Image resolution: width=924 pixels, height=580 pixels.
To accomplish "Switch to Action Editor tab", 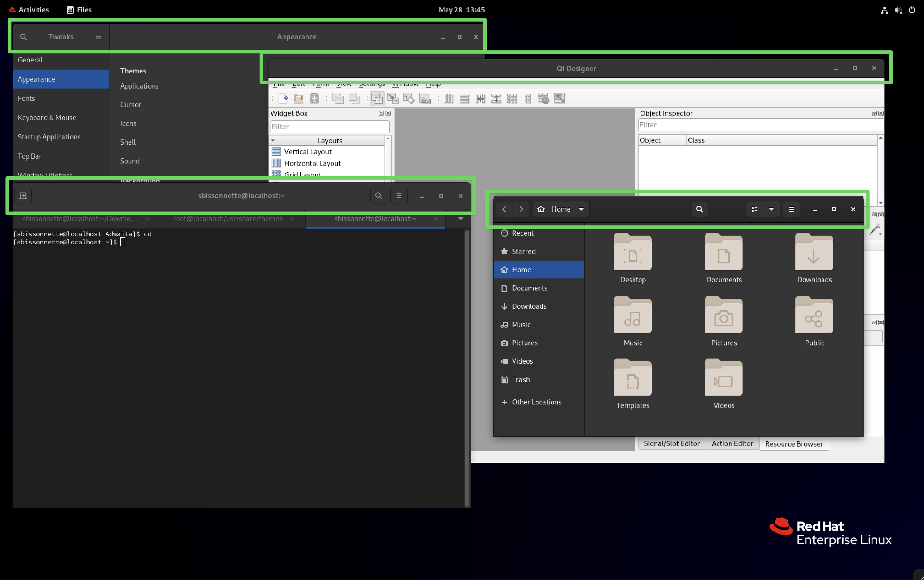I will tap(732, 443).
